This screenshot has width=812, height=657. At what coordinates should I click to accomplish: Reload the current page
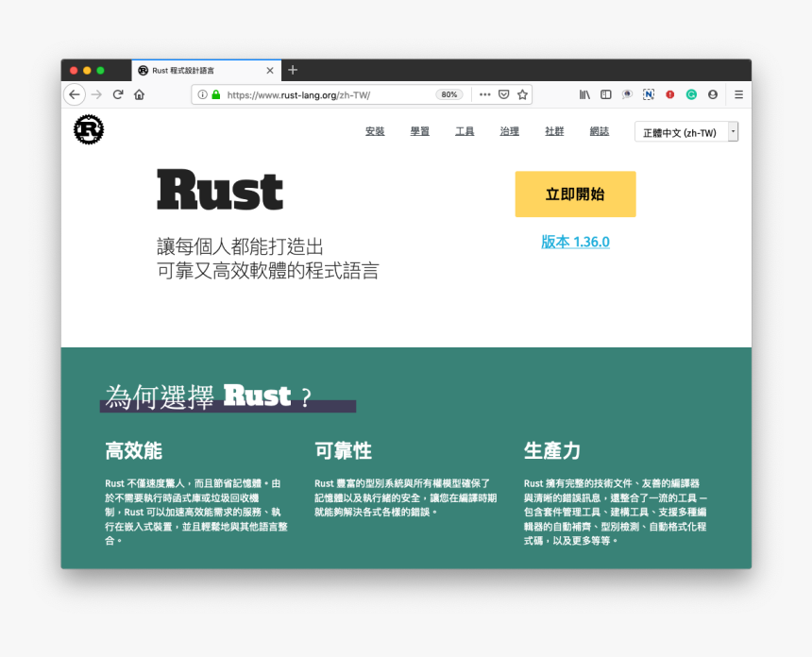[118, 94]
